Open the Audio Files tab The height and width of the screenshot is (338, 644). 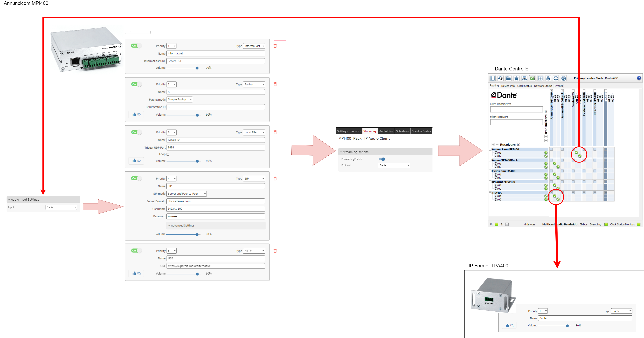(386, 131)
